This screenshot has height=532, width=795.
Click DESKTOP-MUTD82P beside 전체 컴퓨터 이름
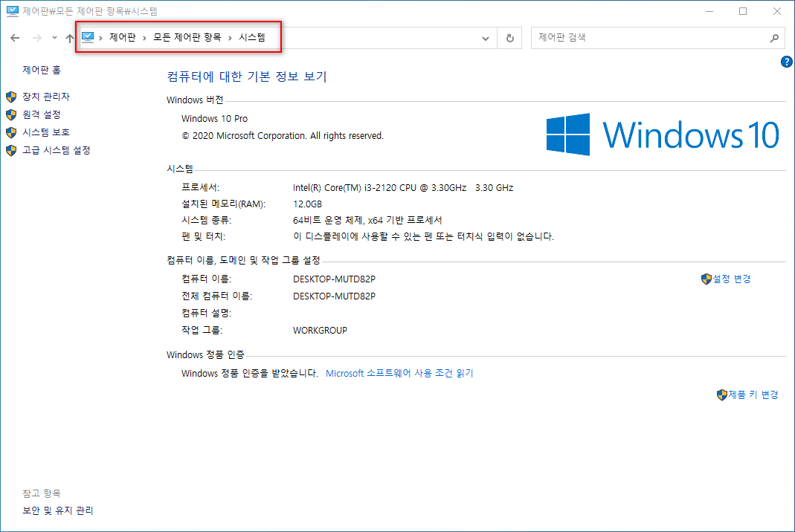click(334, 296)
